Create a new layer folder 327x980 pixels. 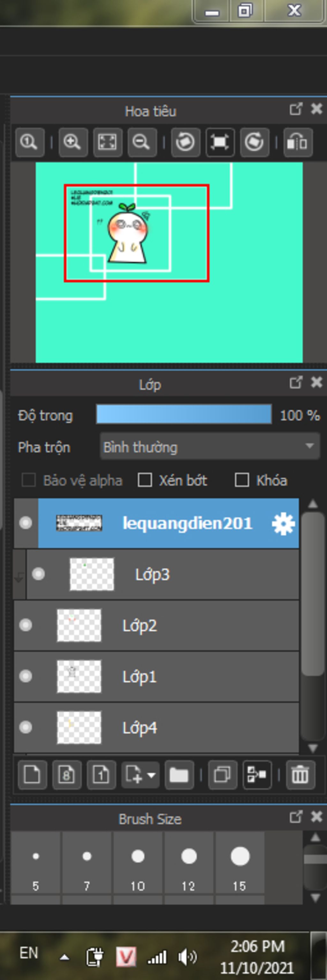tap(179, 775)
